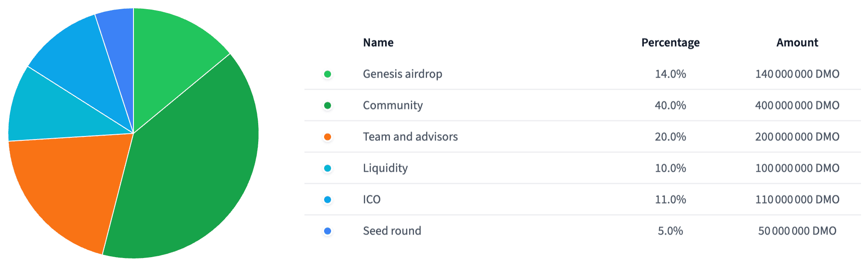Click the Seed round blue legend dot
Image resolution: width=868 pixels, height=265 pixels.
point(328,231)
